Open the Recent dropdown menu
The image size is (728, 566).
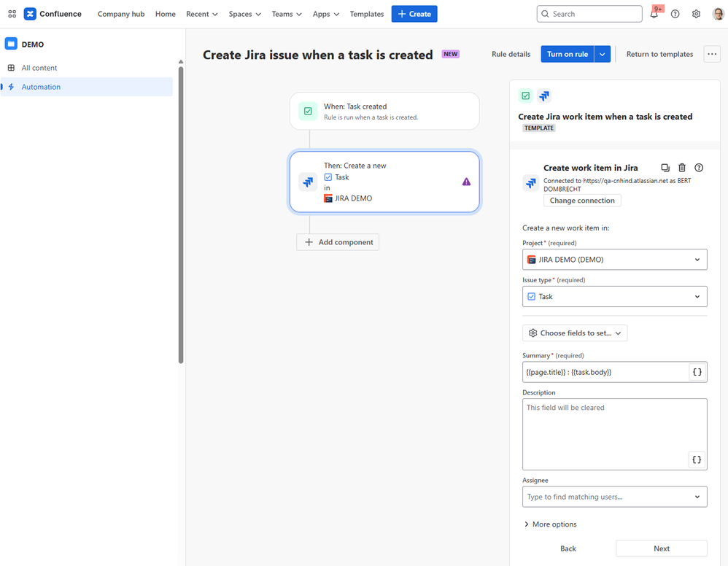coord(202,14)
